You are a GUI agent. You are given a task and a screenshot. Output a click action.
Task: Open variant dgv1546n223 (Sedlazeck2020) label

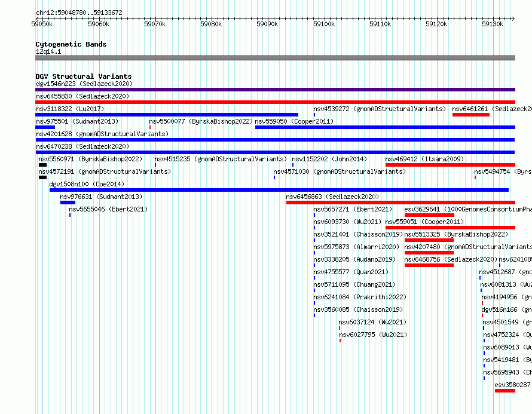click(x=84, y=84)
